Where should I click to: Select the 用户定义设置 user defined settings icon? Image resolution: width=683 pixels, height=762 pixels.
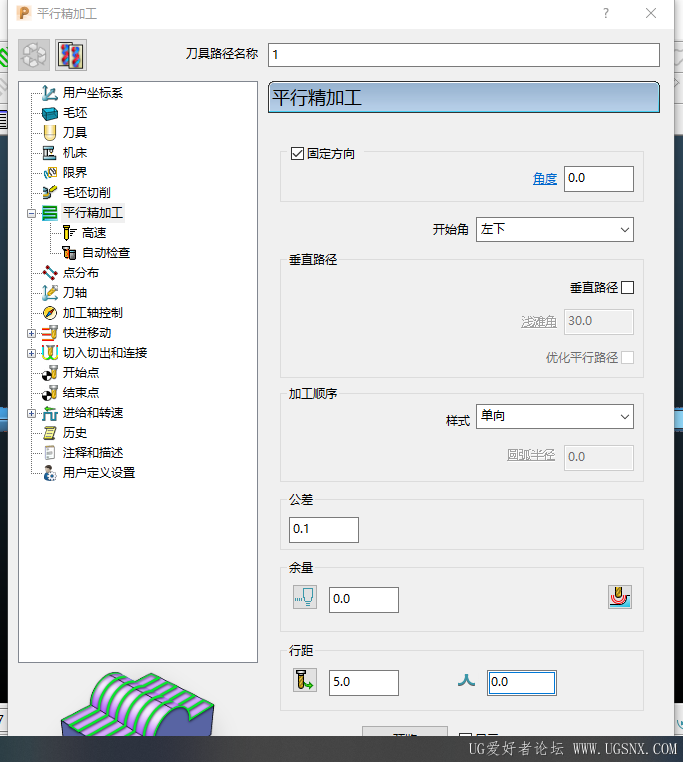[x=50, y=473]
